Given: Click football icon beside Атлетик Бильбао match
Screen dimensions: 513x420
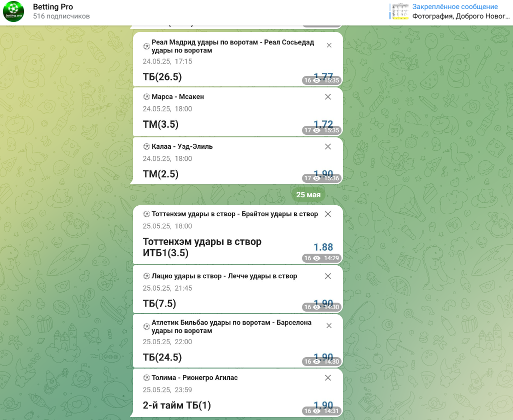Looking at the screenshot, I should coord(146,326).
